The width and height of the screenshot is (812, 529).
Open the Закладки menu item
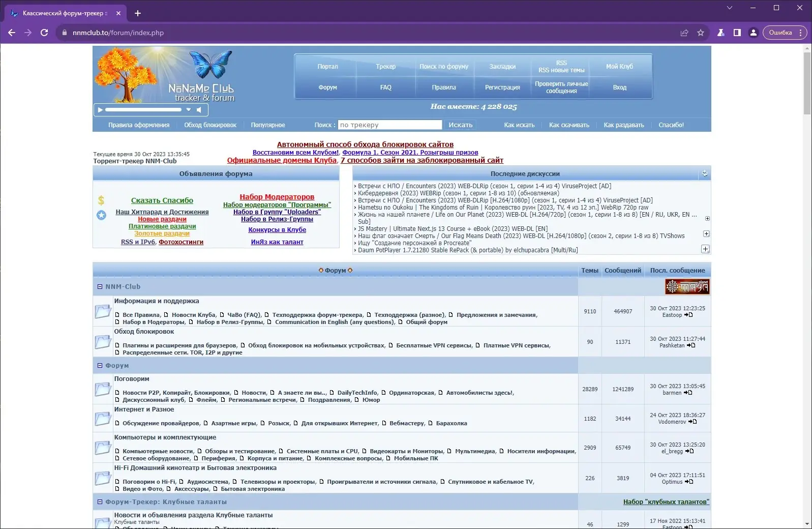click(x=502, y=67)
